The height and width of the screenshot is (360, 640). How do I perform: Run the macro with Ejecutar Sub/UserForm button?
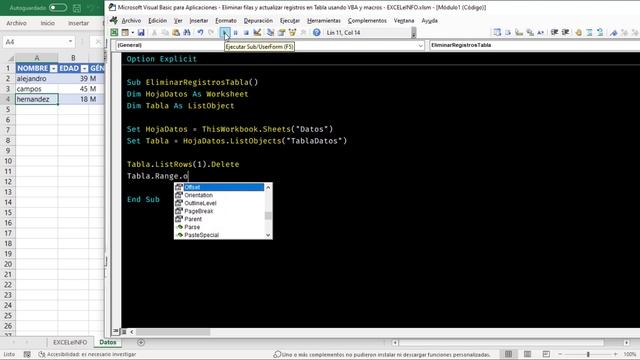tap(225, 33)
